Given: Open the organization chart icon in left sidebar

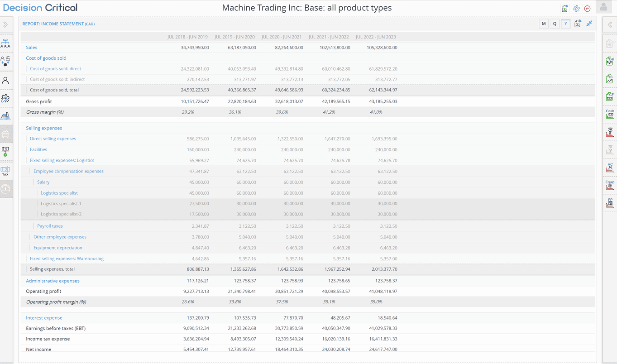Looking at the screenshot, I should [x=5, y=43].
